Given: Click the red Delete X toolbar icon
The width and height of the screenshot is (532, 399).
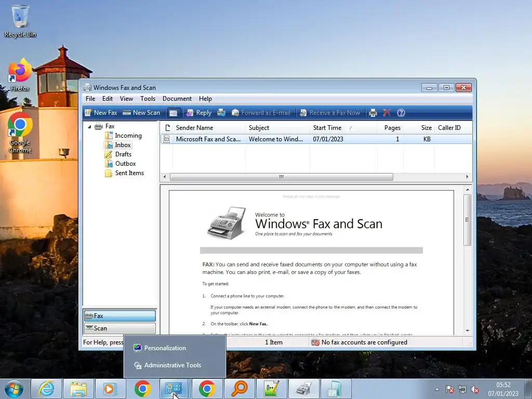Looking at the screenshot, I should [387, 113].
